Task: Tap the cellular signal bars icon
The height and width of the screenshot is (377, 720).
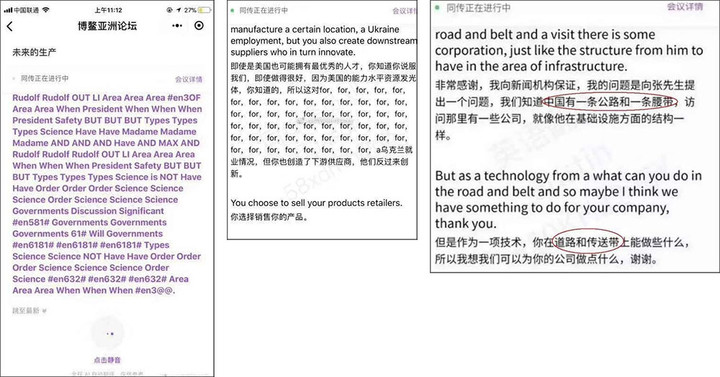Action: tap(8, 10)
